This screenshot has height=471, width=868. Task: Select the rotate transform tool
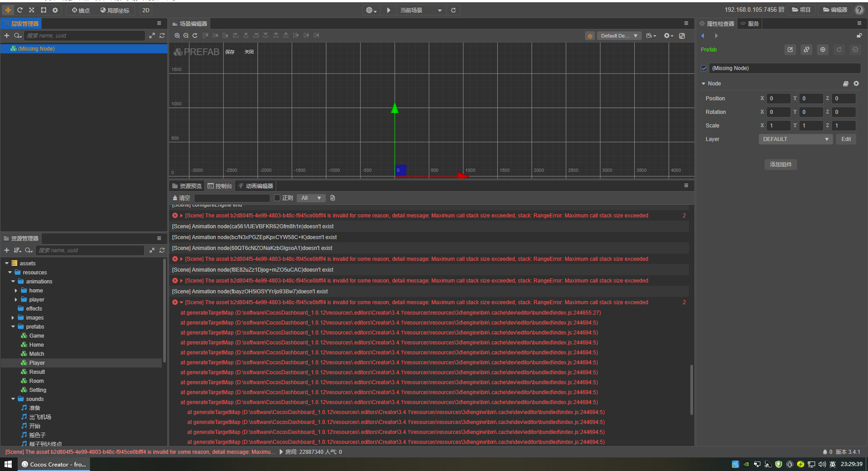tap(20, 10)
